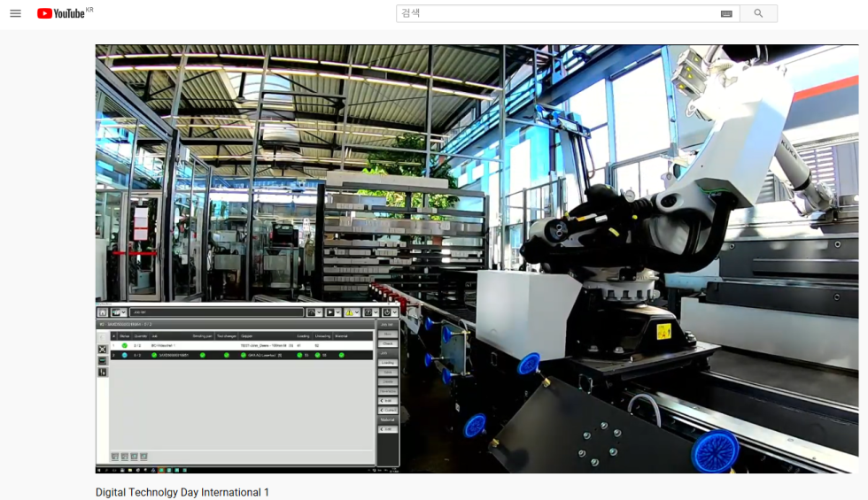Click the Gripper column header
Screen dimensions: 868x500
click(246, 336)
